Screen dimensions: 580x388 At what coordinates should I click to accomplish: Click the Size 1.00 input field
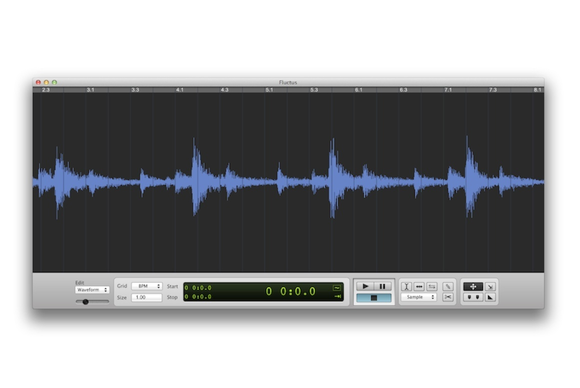(147, 297)
